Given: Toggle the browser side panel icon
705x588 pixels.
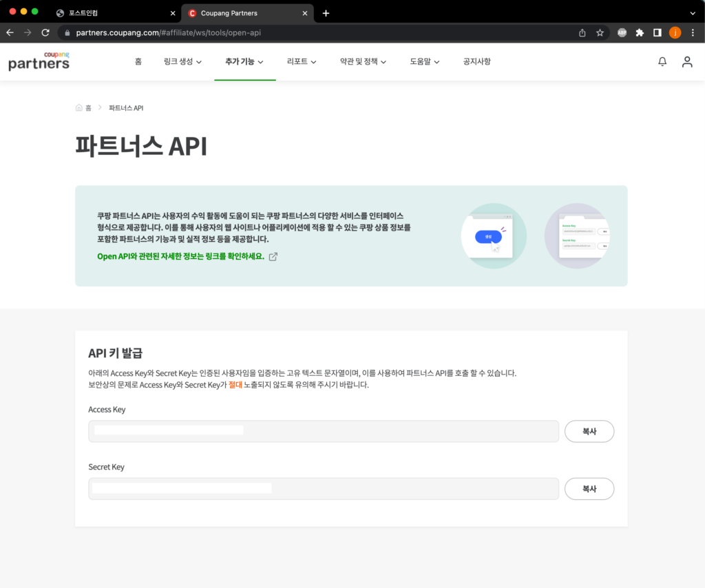Looking at the screenshot, I should tap(657, 33).
